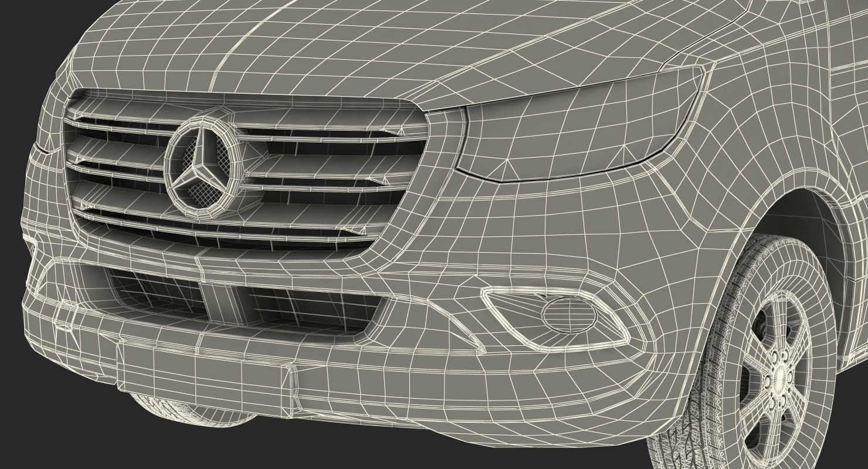Click the front wheel's center hub cap
The image size is (868, 469).
coord(780,380)
